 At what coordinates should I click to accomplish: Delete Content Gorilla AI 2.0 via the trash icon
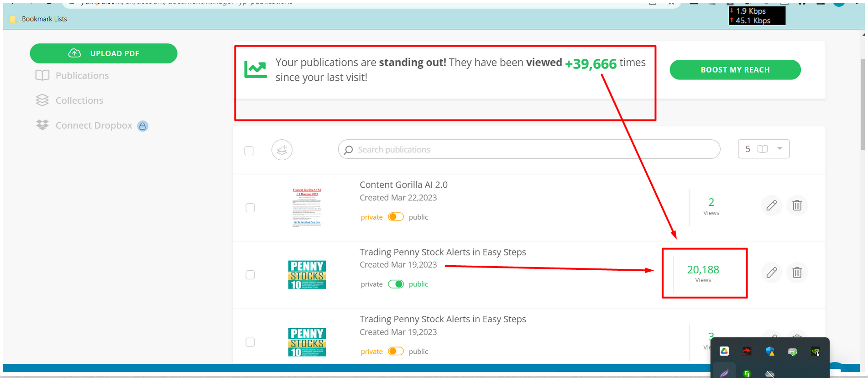tap(797, 205)
